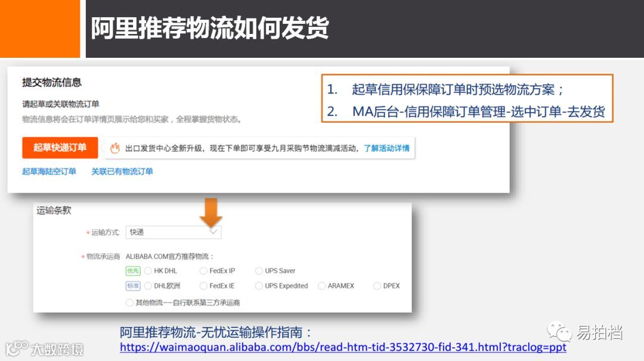Viewport: 644px width, 361px height.
Task: Click the 提交物流信息 heading text
Action: point(52,82)
